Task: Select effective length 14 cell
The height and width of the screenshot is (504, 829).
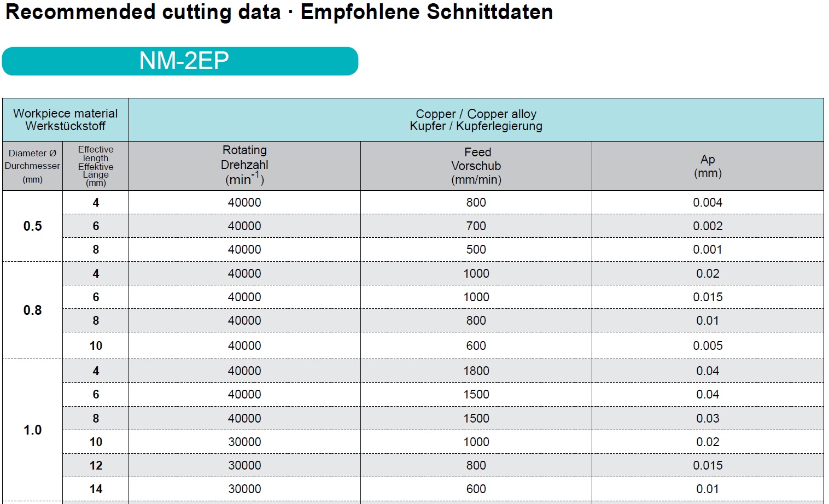Action: pos(96,489)
